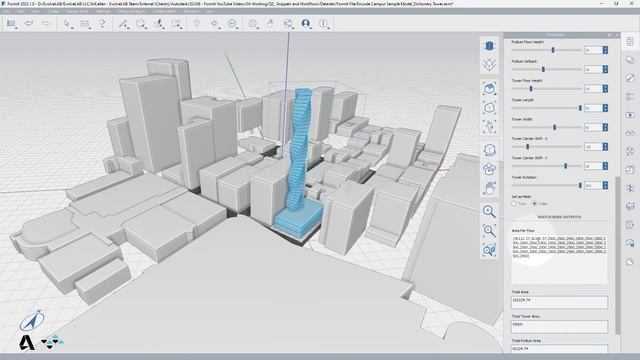This screenshot has width=640, height=360.
Task: Select the Zoom magnifier tool
Action: (489, 211)
